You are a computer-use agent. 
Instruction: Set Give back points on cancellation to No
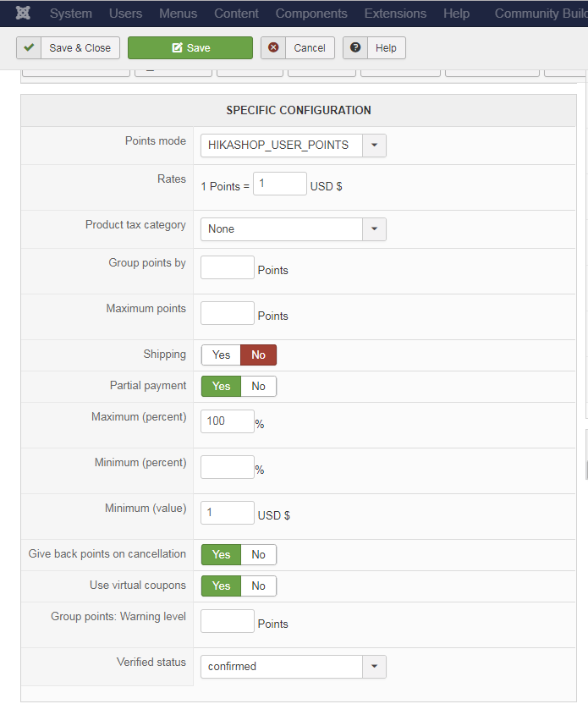tap(258, 555)
